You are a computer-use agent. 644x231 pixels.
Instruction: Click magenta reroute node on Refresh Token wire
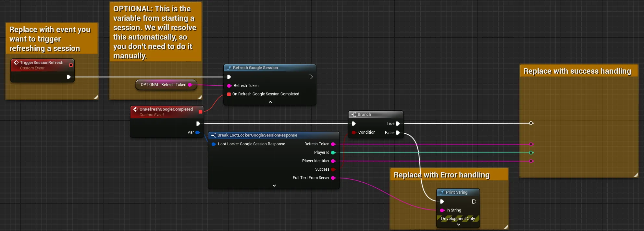point(531,144)
